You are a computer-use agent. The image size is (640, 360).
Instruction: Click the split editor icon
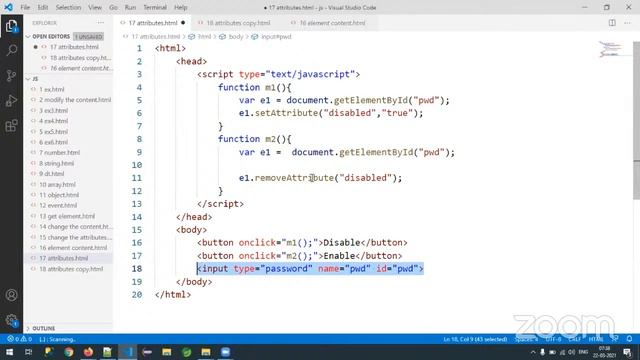[612, 23]
